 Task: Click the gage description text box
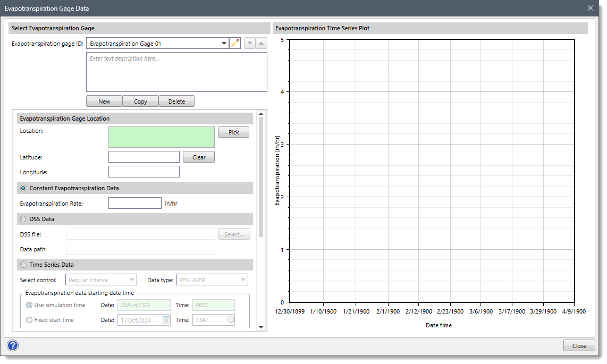176,72
